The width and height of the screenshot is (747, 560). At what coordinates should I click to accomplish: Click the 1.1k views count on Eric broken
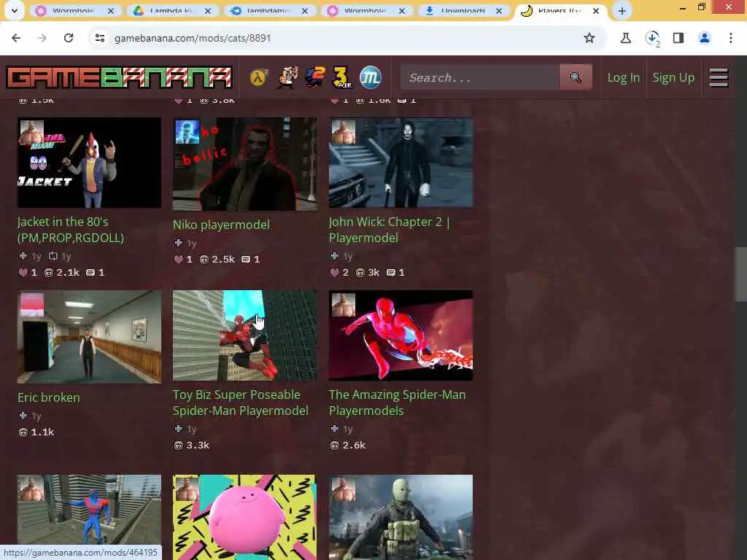(36, 432)
